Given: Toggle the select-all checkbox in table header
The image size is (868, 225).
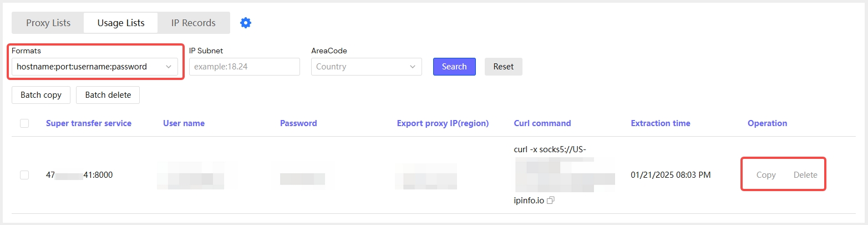Looking at the screenshot, I should [x=24, y=123].
